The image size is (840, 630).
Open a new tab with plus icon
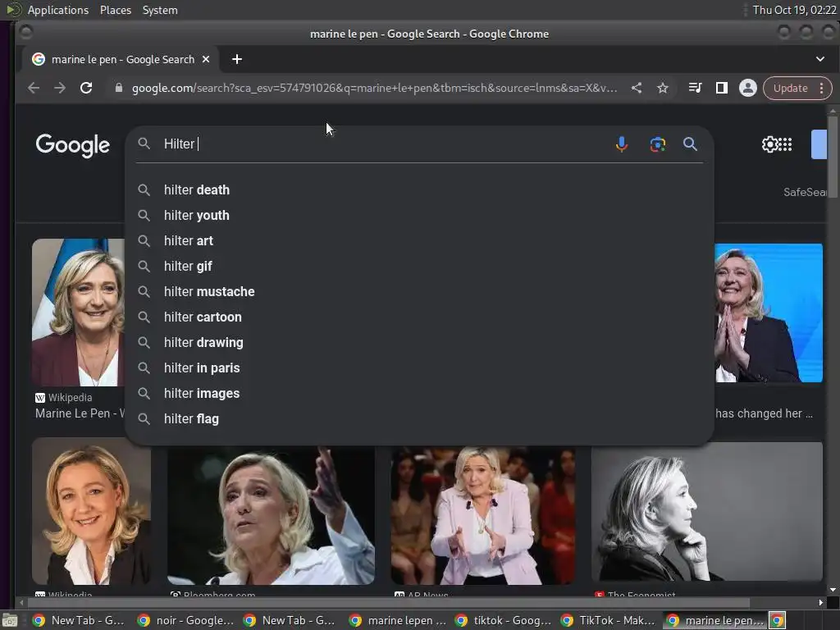pyautogui.click(x=237, y=59)
